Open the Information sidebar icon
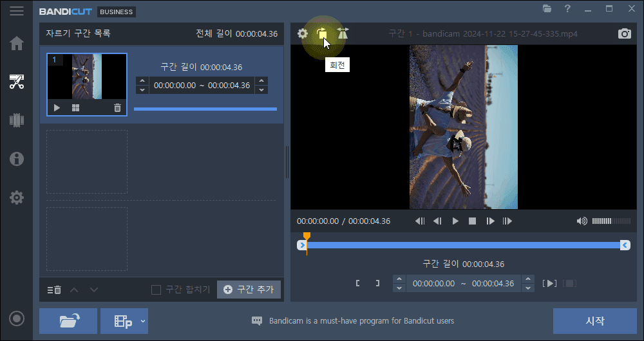 click(x=17, y=159)
